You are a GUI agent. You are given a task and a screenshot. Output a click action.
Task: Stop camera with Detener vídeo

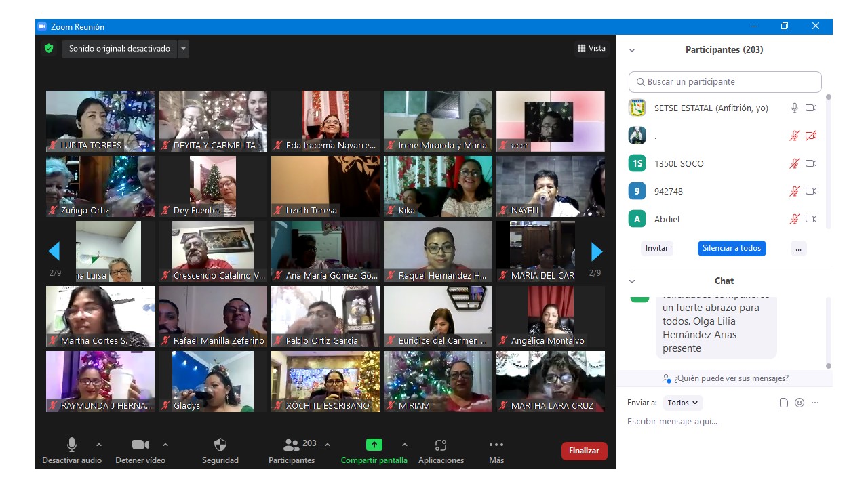pyautogui.click(x=140, y=451)
